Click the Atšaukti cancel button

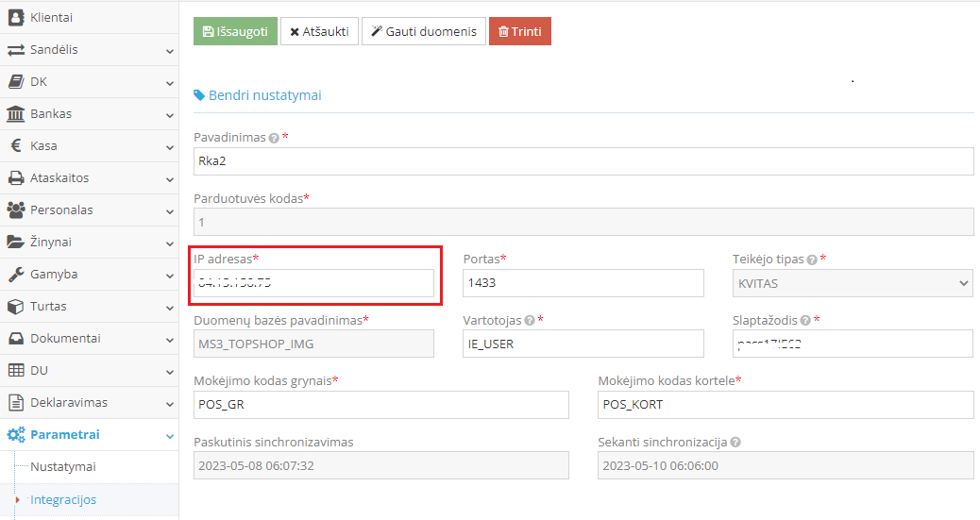(319, 31)
